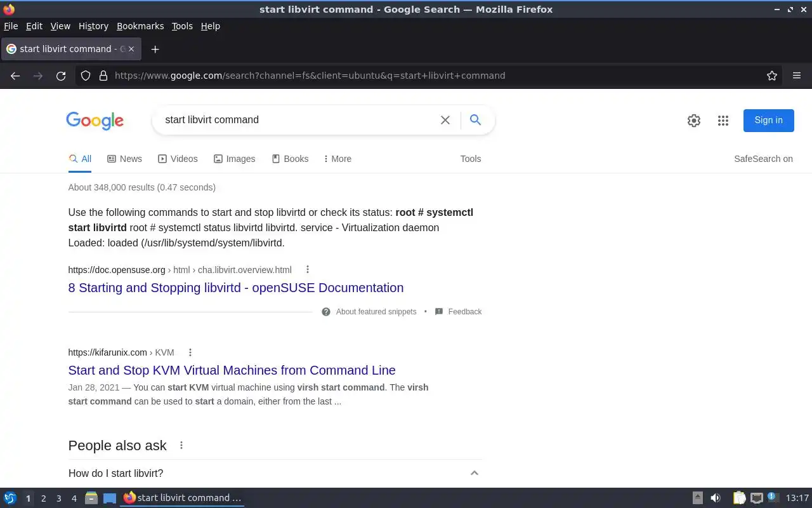
Task: Open the taskbar start menu icon
Action: 10,498
